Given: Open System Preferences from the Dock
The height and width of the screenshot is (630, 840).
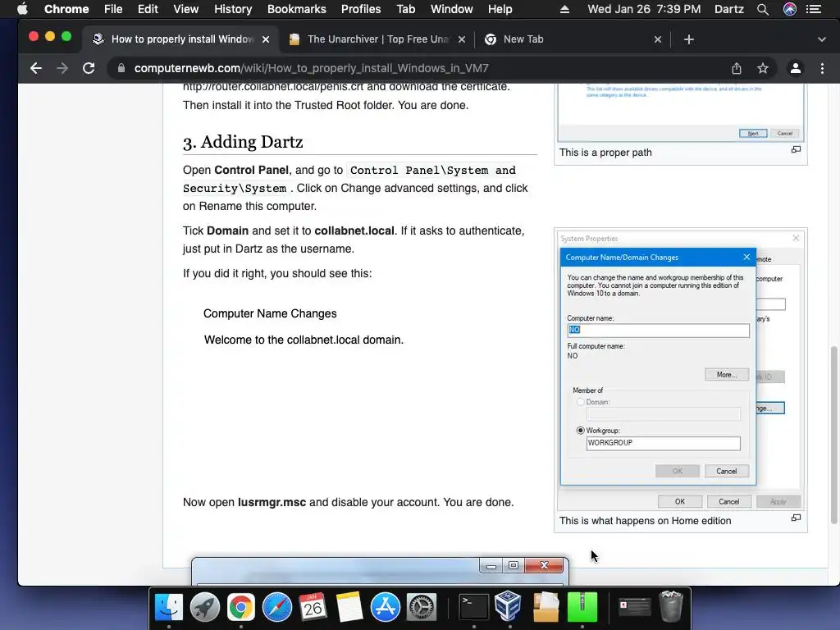Looking at the screenshot, I should click(422, 608).
